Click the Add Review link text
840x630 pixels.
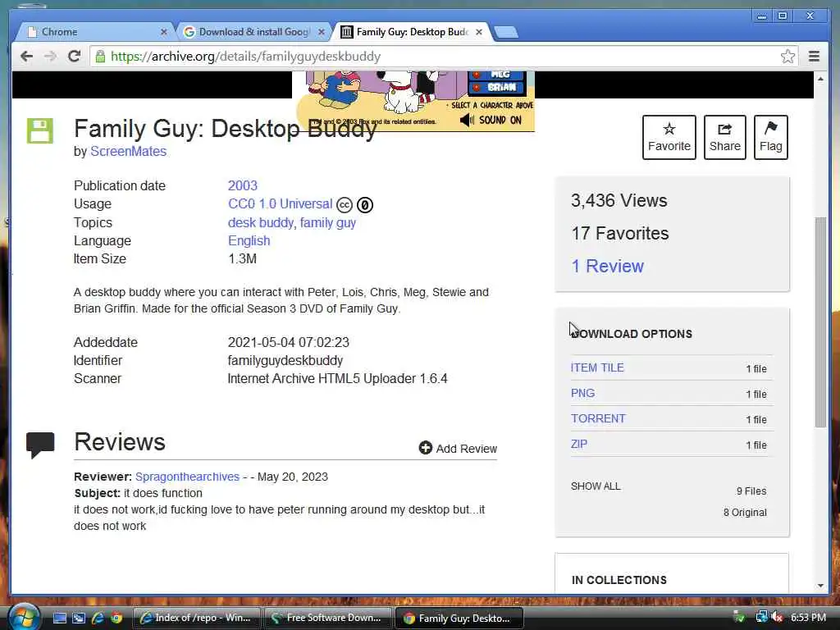[467, 449]
